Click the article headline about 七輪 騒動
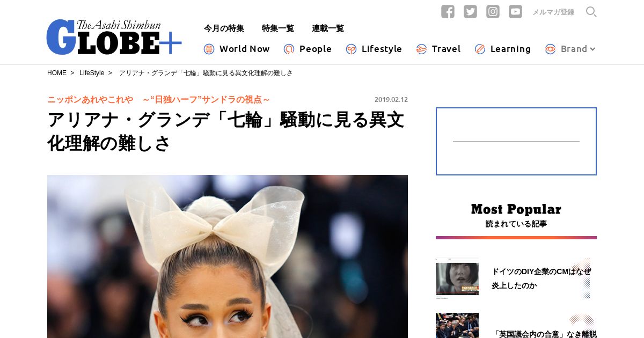 pos(225,131)
